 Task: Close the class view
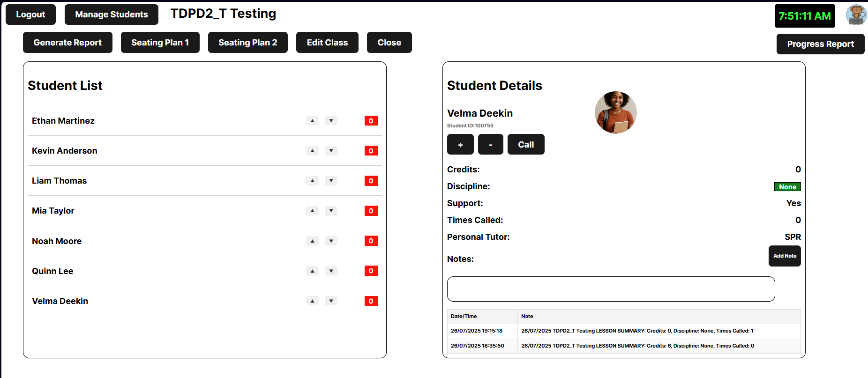(389, 43)
